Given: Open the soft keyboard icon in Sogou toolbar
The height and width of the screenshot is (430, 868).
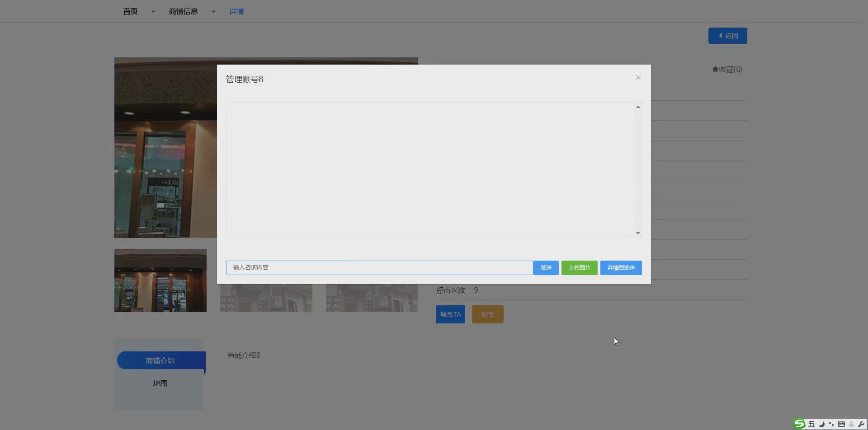Looking at the screenshot, I should pos(841,424).
